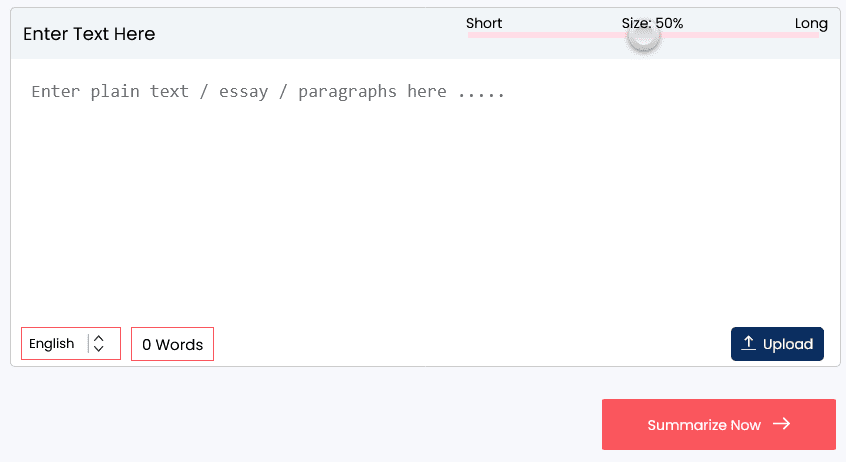This screenshot has width=846, height=462.
Task: Click the "Upload" label text
Action: pos(788,344)
